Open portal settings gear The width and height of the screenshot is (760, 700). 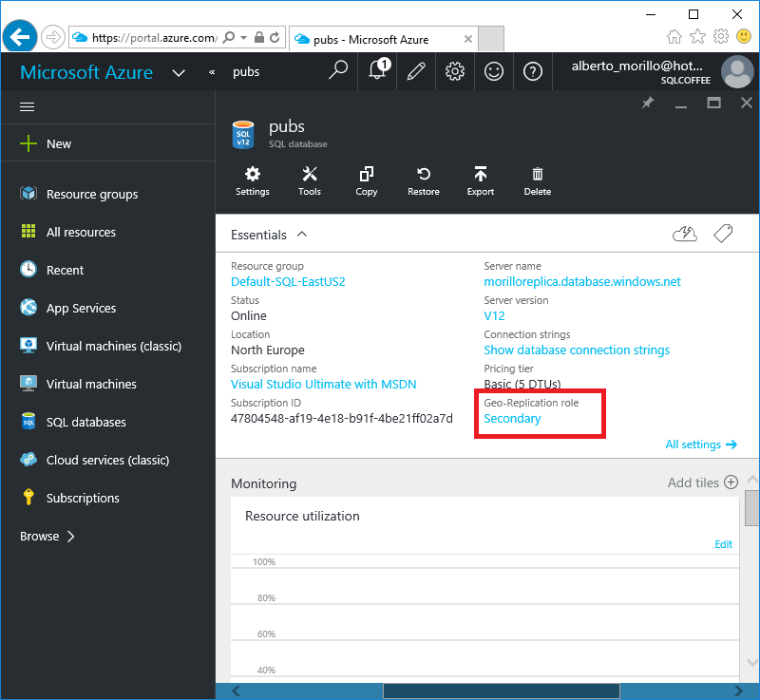click(x=455, y=71)
